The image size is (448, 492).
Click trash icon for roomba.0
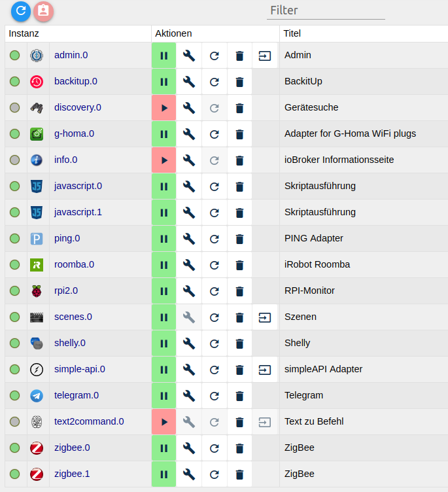tap(239, 265)
